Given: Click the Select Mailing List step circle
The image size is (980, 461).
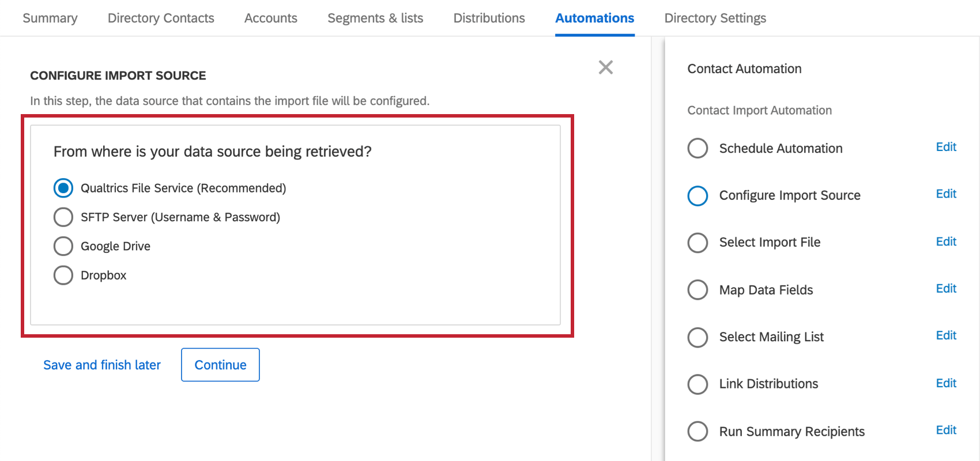Looking at the screenshot, I should click(698, 337).
